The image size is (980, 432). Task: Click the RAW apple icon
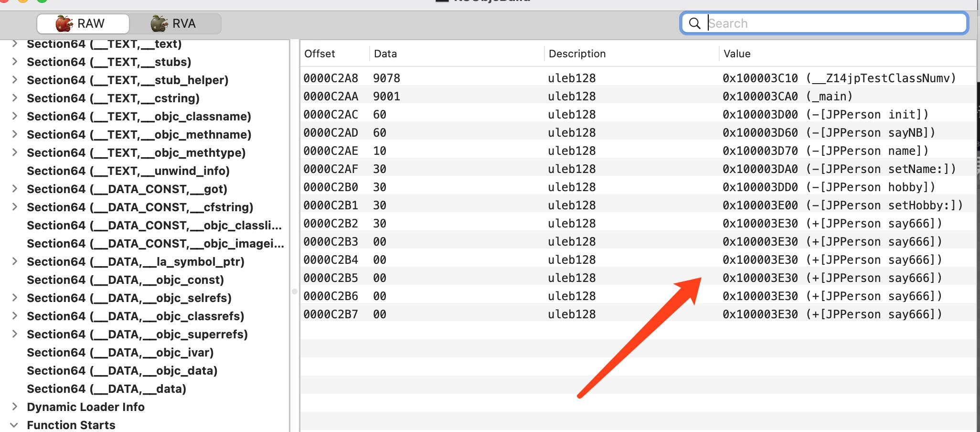tap(64, 23)
